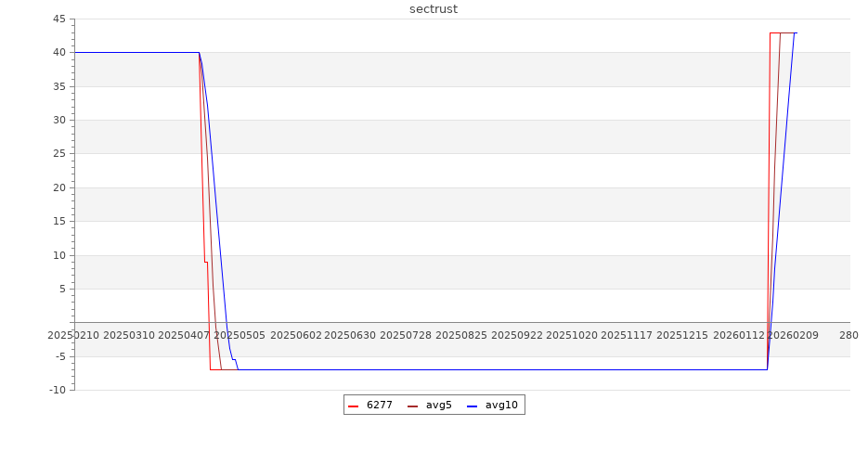Screen dimensions: 868x464
Task: Click the 20250602 x-axis date label
Action: click(x=296, y=335)
